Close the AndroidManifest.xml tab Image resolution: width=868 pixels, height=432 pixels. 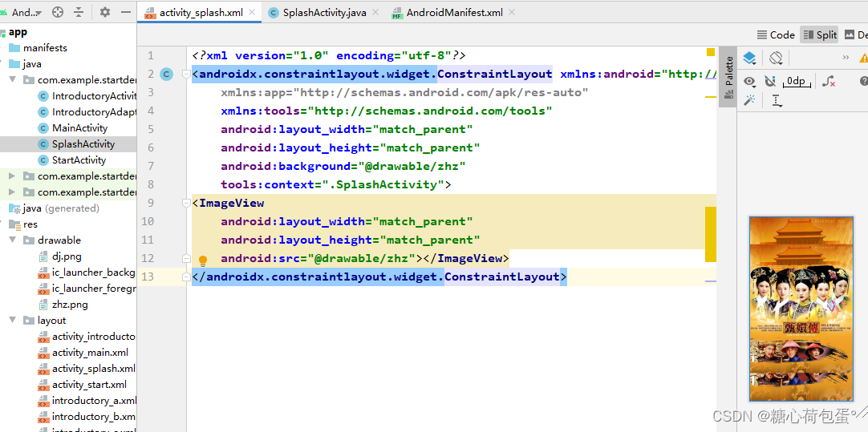512,12
